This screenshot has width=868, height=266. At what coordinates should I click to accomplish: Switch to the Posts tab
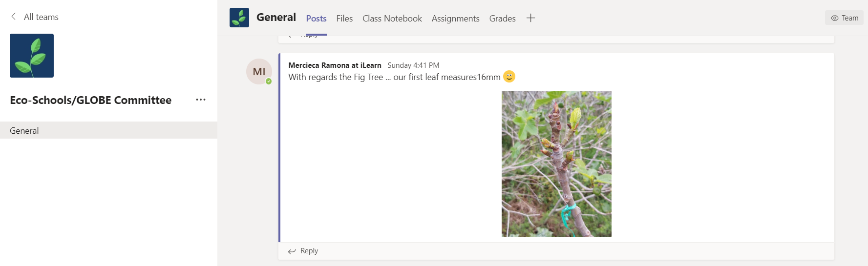tap(316, 19)
